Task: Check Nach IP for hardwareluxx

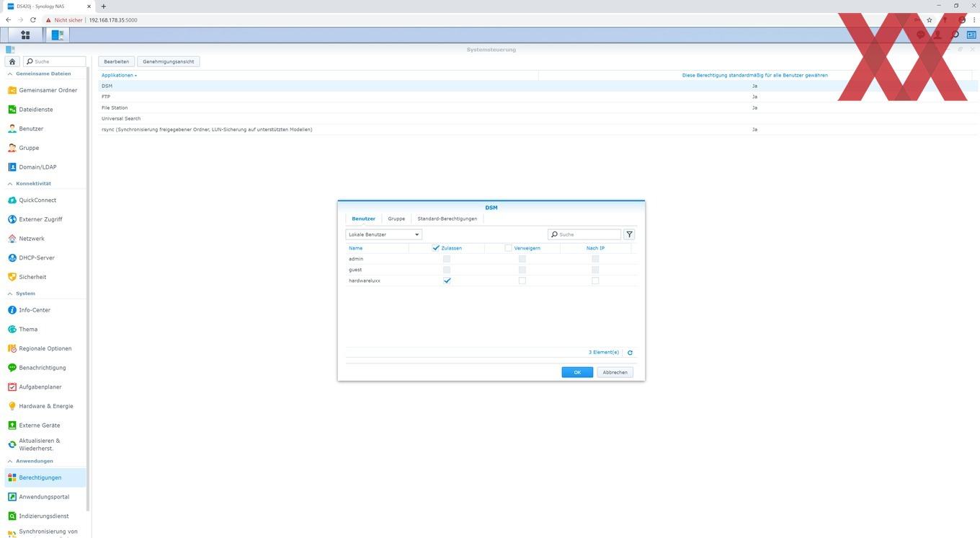Action: (x=595, y=281)
